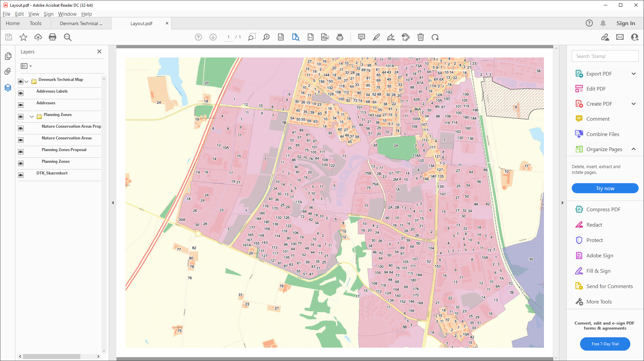Click the Print file icon

[53, 37]
